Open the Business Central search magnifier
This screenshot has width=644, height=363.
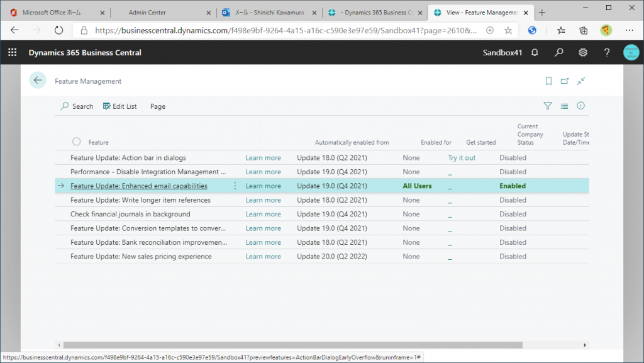point(559,53)
